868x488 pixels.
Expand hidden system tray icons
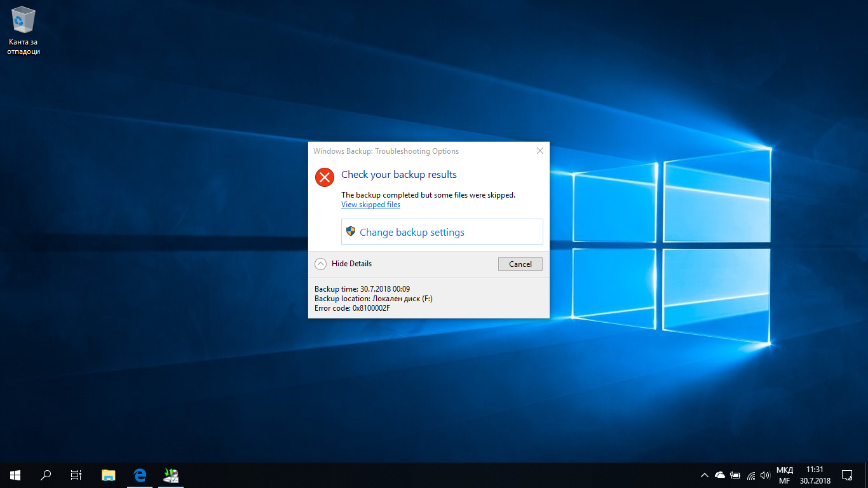point(704,475)
